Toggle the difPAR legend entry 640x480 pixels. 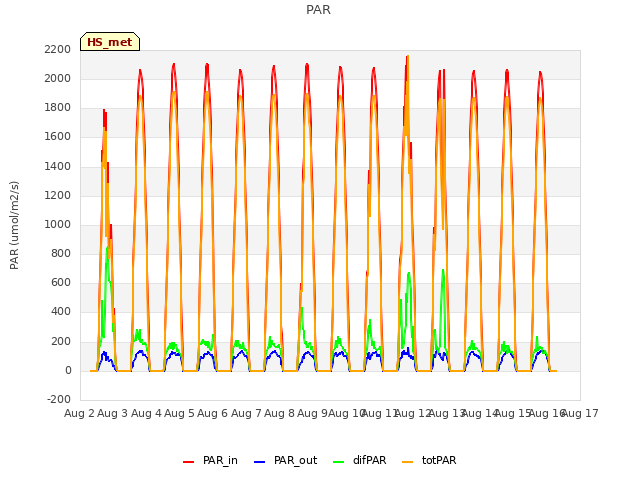click(360, 460)
